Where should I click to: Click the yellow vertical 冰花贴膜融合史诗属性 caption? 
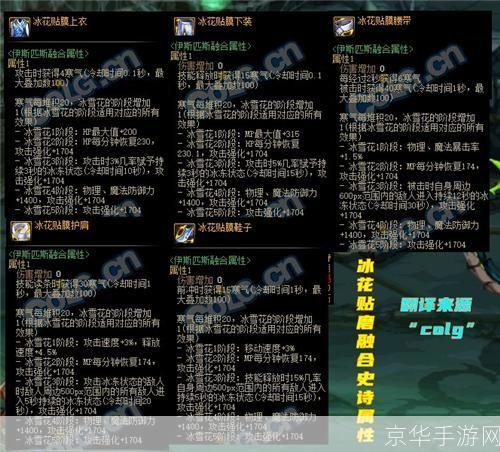pyautogui.click(x=365, y=350)
